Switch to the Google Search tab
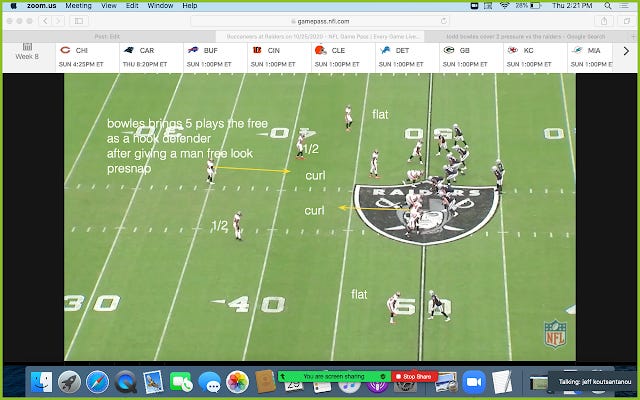Image resolution: width=640 pixels, height=400 pixels. (x=526, y=36)
